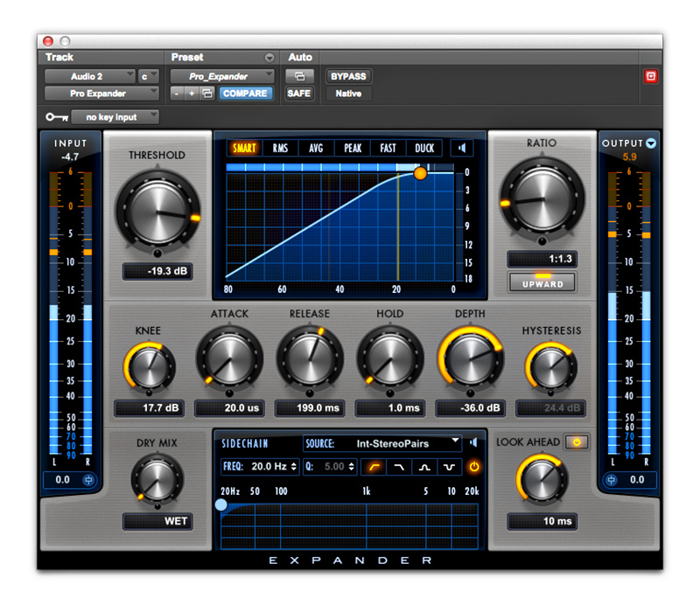This screenshot has height=612, width=700.
Task: Click the orange threshold point on graph
Action: tap(420, 173)
